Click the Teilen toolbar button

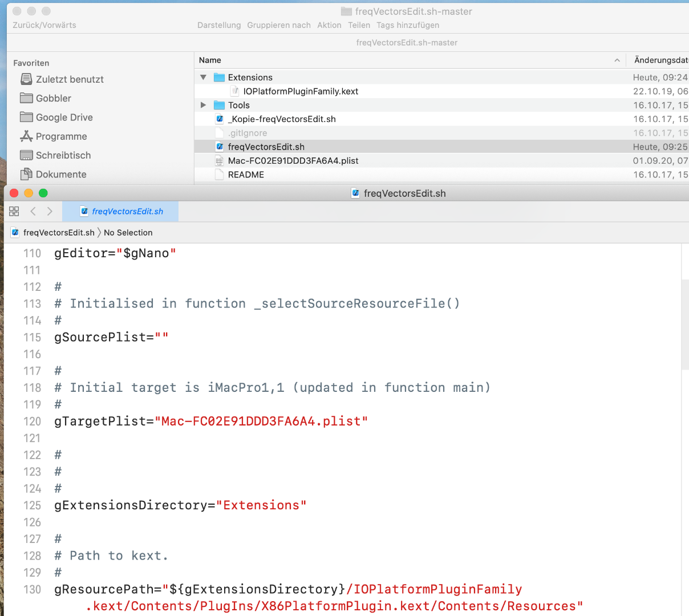(359, 25)
